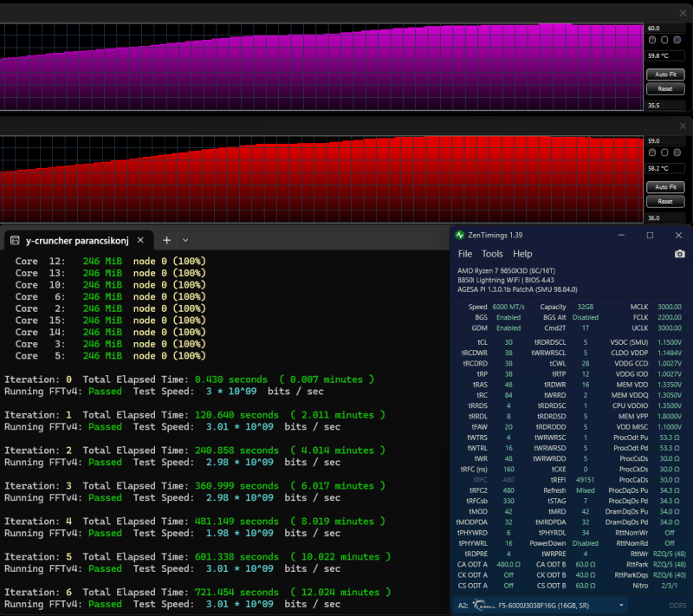The image size is (693, 616).
Task: Toggle middle checkbox of red graph
Action: pyautogui.click(x=664, y=152)
